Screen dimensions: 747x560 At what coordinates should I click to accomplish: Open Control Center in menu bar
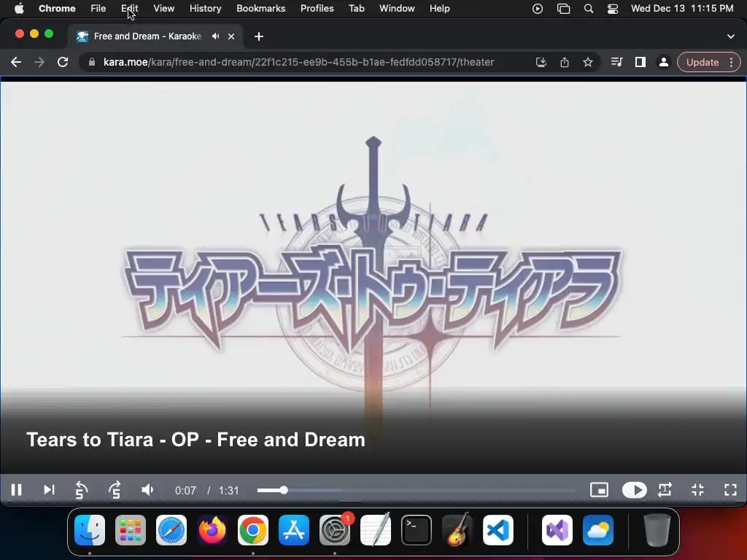point(613,9)
